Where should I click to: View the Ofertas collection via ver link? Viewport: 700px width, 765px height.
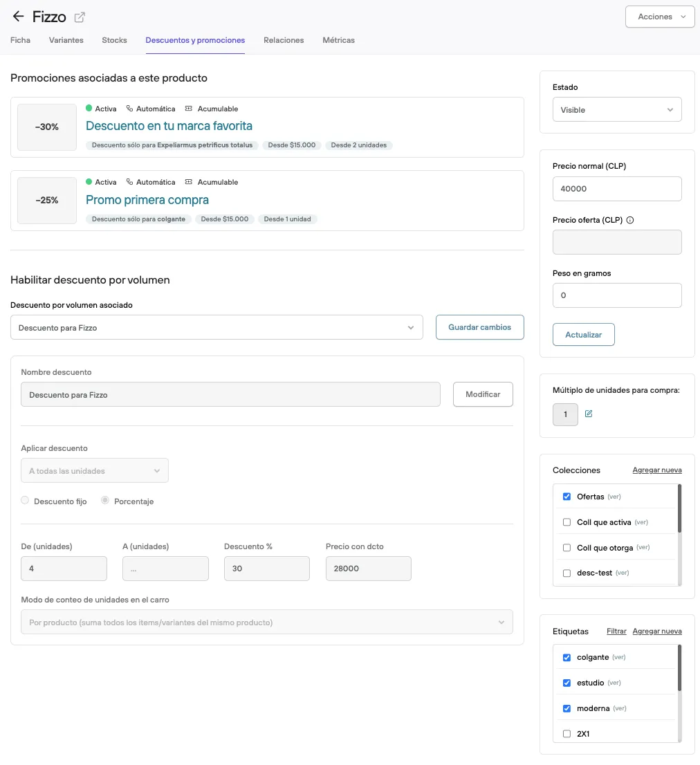pyautogui.click(x=614, y=497)
